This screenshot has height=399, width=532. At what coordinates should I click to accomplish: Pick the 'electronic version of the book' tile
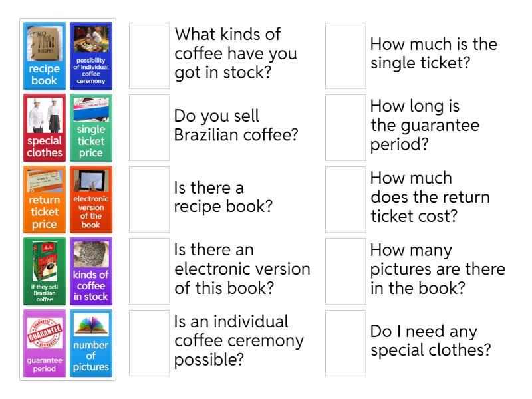pos(91,199)
